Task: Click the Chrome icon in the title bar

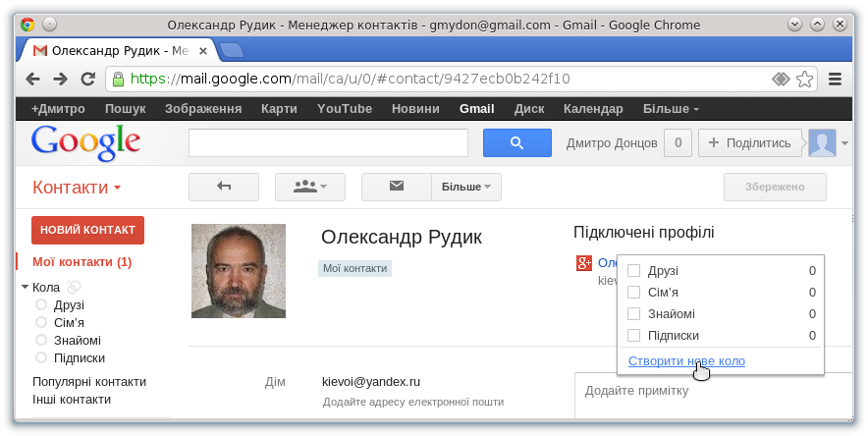Action: coord(27,25)
